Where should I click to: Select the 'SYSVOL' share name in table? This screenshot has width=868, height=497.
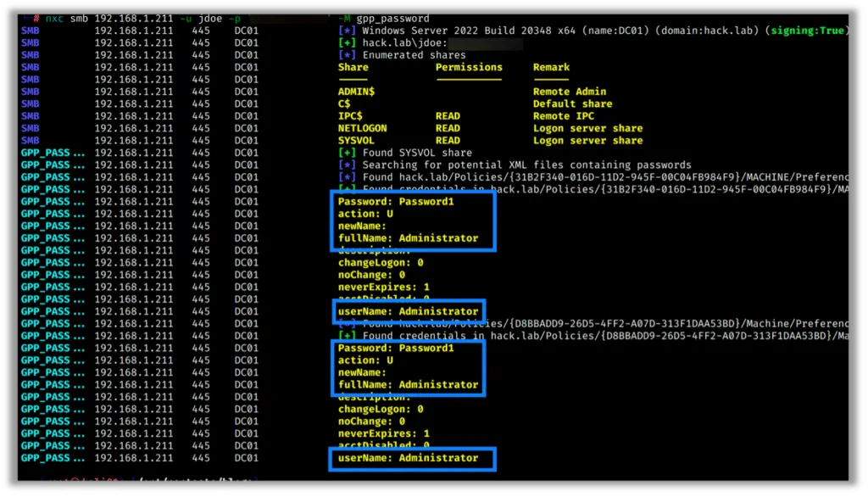click(357, 140)
